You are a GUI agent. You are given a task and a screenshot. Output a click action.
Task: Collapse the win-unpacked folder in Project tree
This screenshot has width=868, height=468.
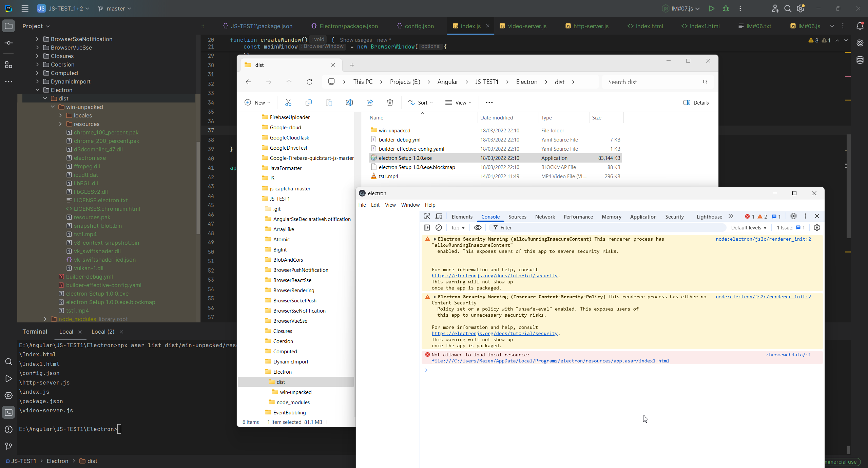pyautogui.click(x=53, y=107)
